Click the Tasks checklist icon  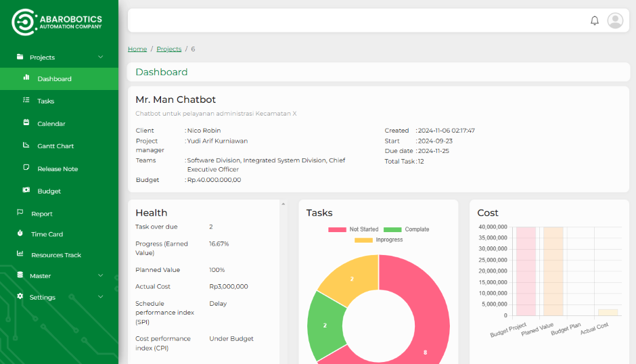[x=26, y=100]
